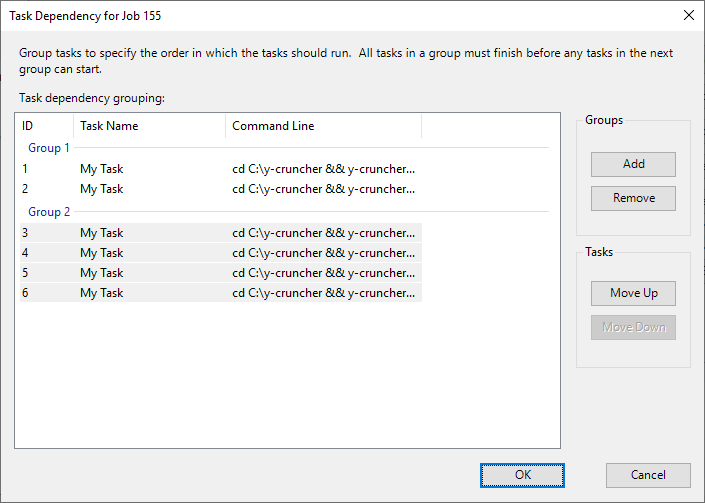Cancel the Task Dependency dialog
The image size is (705, 503).
click(648, 475)
